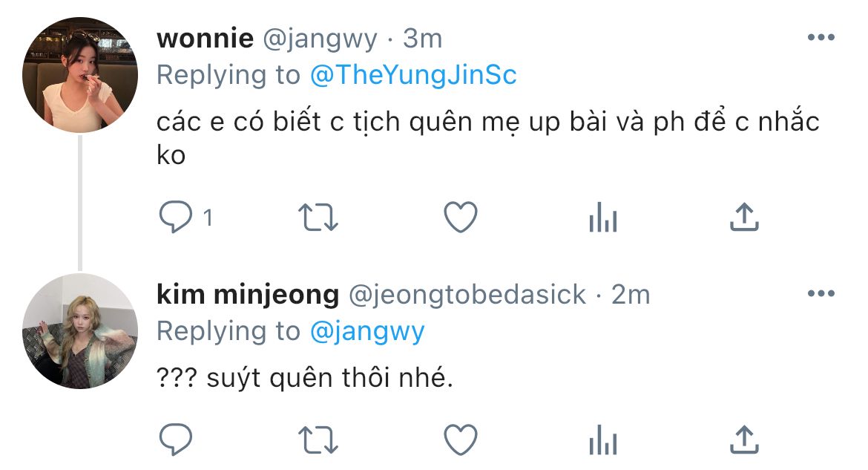Click the display name wonnie

[x=206, y=38]
